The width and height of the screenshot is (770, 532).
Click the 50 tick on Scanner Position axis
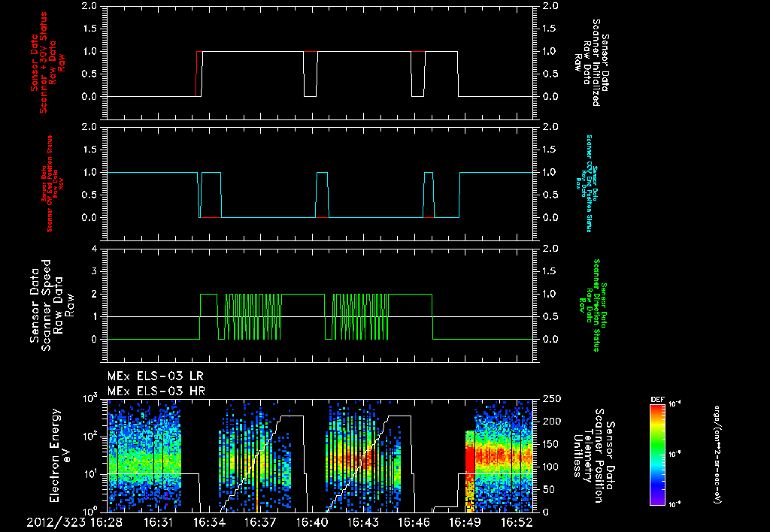[x=548, y=489]
